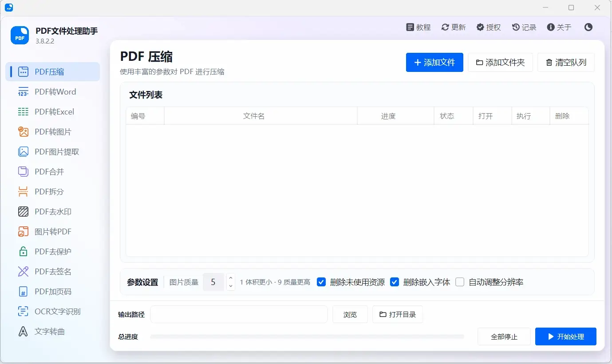Click the PDF转图片 icon

pos(23,132)
